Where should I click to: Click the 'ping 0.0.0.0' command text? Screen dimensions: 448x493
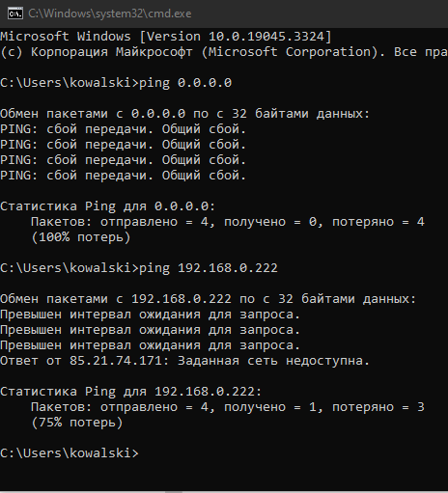pyautogui.click(x=185, y=83)
